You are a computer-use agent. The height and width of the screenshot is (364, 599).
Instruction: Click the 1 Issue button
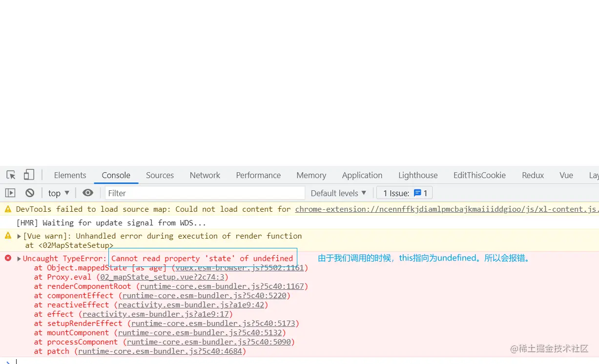point(405,193)
